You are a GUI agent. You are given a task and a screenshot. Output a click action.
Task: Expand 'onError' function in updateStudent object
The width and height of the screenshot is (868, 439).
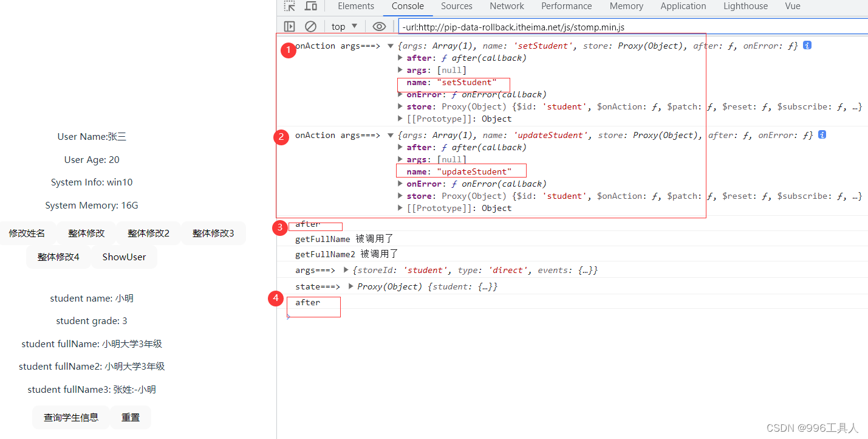click(x=400, y=184)
